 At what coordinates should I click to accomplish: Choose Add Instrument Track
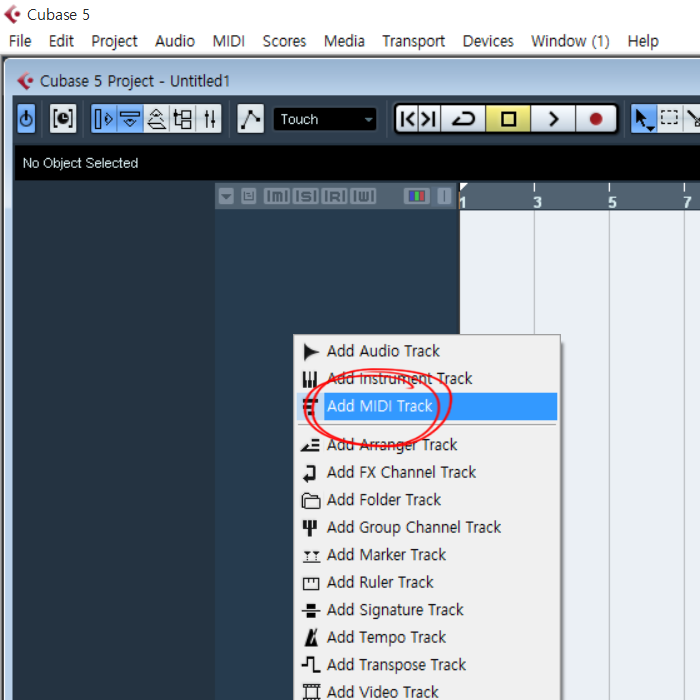pyautogui.click(x=427, y=379)
